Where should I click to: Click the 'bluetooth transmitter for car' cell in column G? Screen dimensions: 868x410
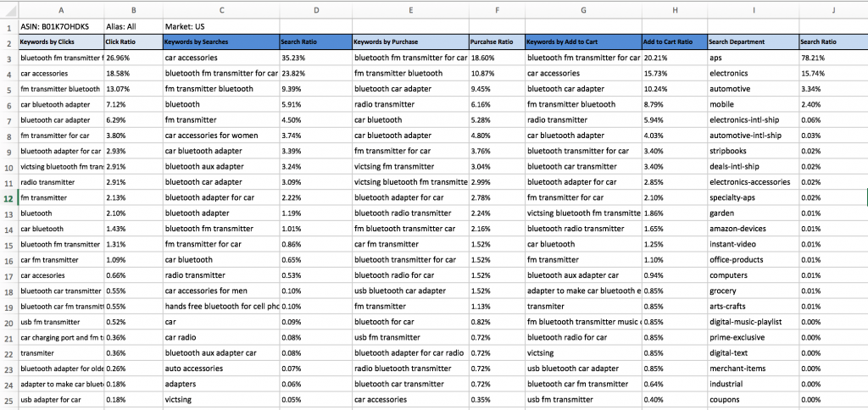(x=583, y=151)
